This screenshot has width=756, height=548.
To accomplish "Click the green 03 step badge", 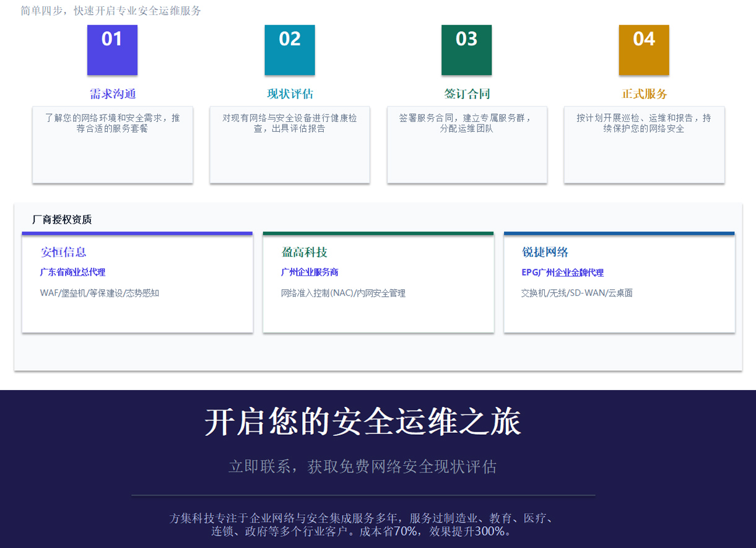I will (467, 50).
